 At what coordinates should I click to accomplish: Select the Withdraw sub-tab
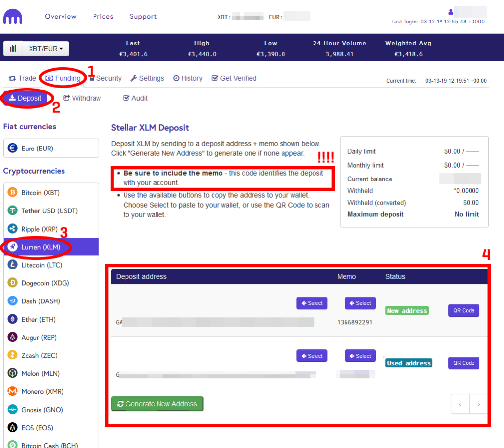pyautogui.click(x=82, y=98)
